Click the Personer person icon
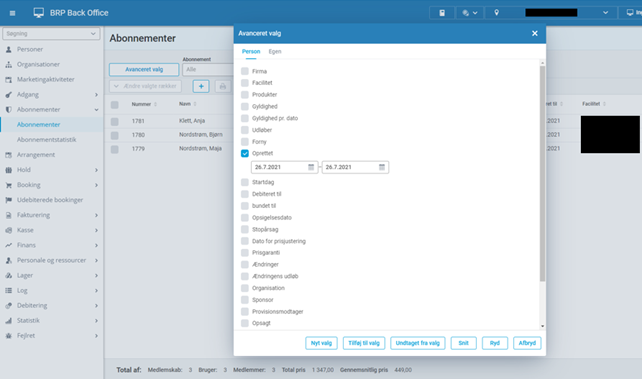The width and height of the screenshot is (642, 379). 9,50
